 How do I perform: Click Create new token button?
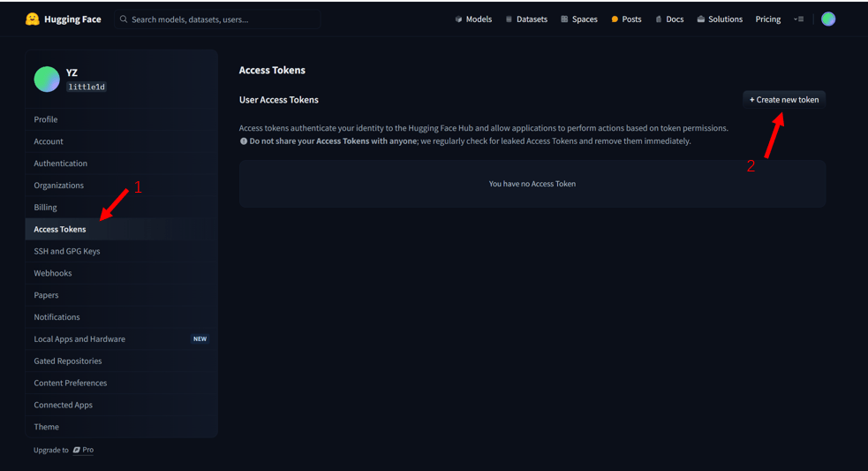(783, 100)
